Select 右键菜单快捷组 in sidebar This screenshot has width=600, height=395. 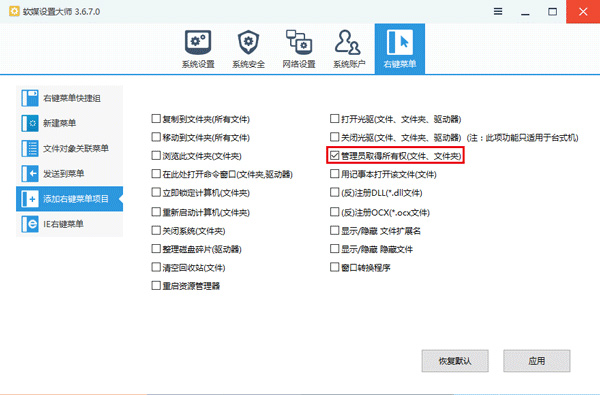(69, 98)
